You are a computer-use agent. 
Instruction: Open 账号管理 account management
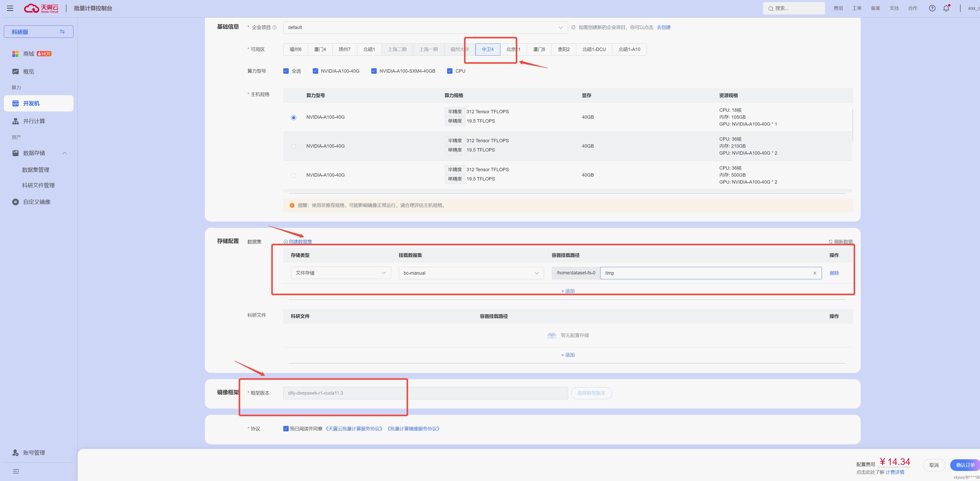tap(34, 453)
